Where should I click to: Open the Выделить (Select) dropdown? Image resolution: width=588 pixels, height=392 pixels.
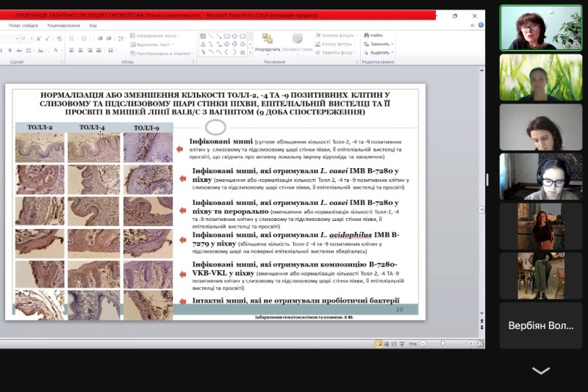(380, 53)
